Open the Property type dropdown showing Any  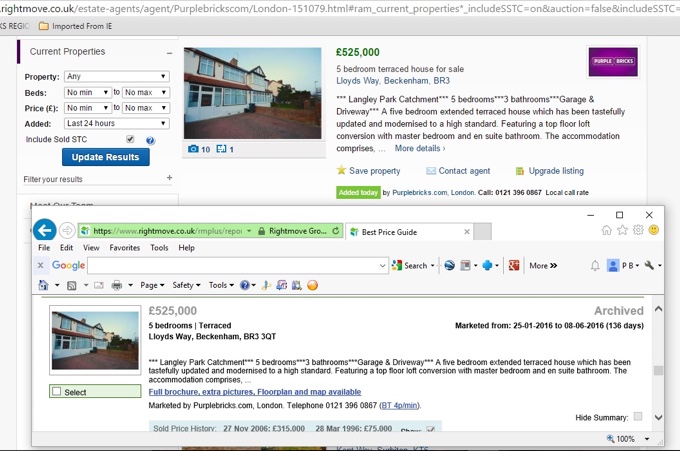point(116,76)
